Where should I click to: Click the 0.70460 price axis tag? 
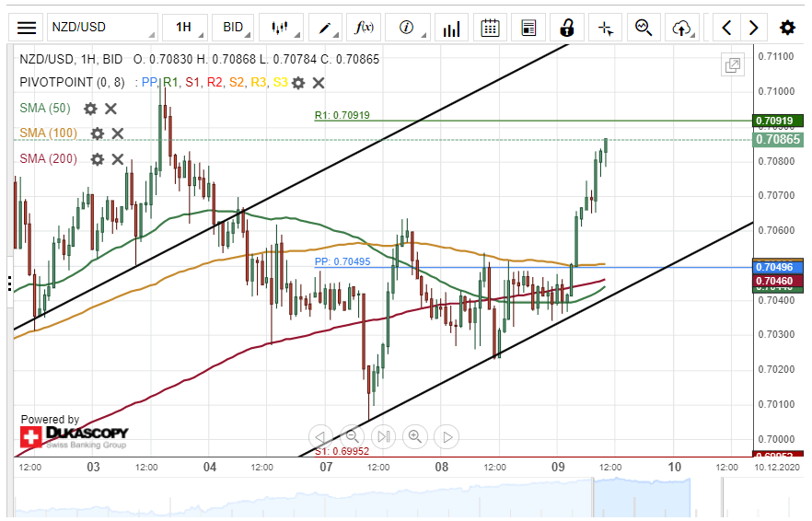pos(778,282)
